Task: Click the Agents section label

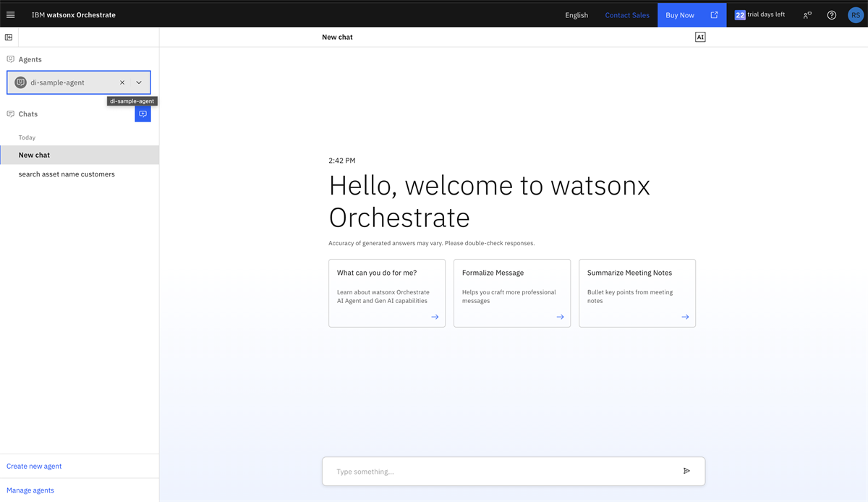Action: click(30, 59)
